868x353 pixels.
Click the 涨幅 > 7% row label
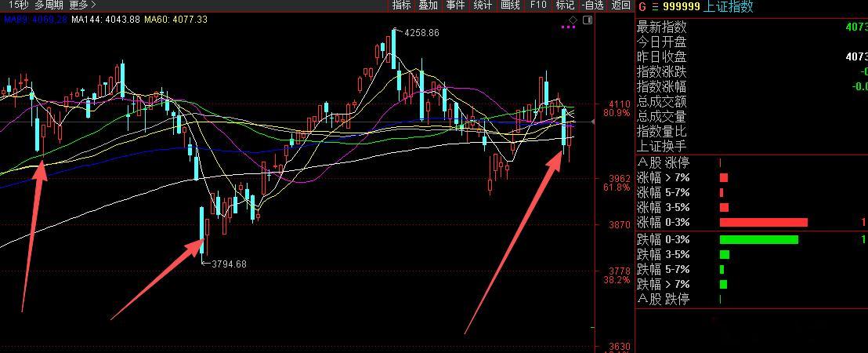pyautogui.click(x=664, y=178)
